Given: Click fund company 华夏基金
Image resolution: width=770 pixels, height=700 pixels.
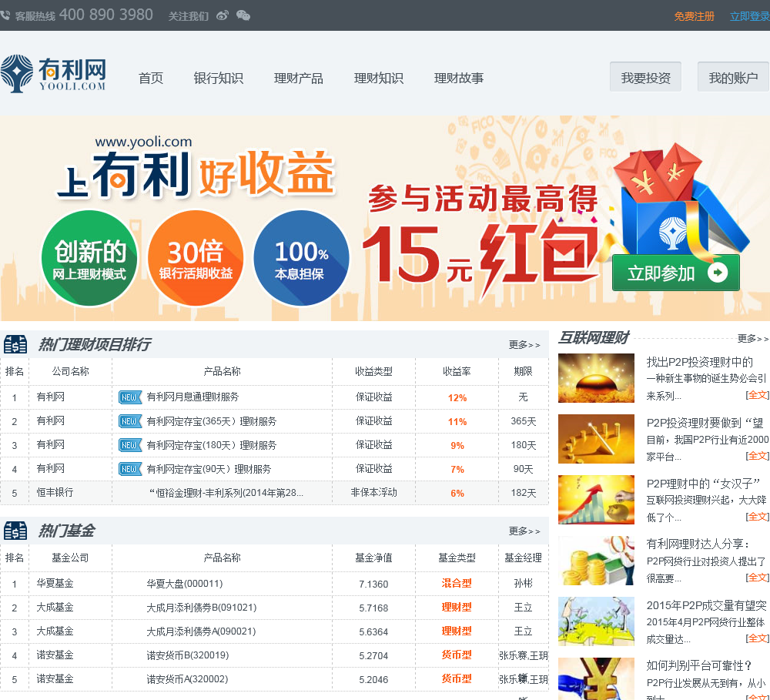Looking at the screenshot, I should click(55, 584).
